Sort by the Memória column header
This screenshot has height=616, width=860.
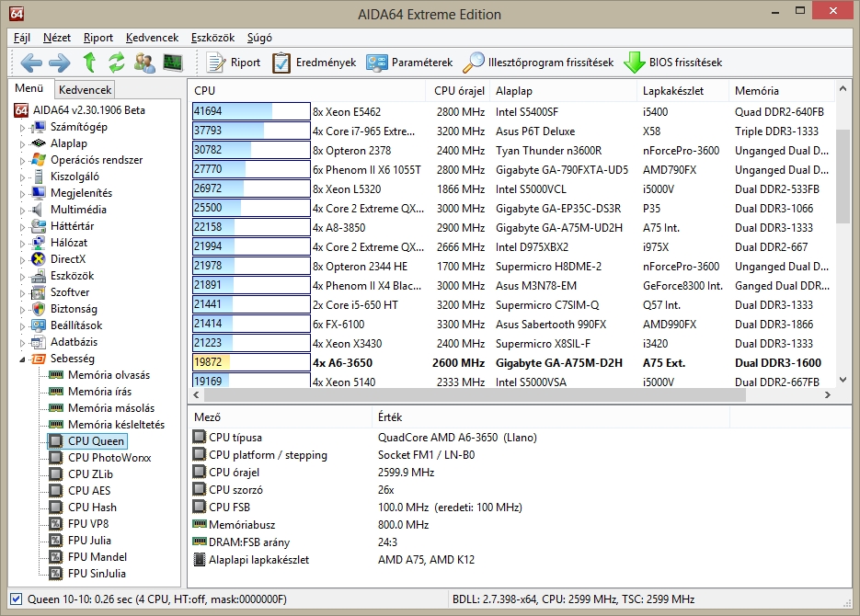tap(781, 91)
